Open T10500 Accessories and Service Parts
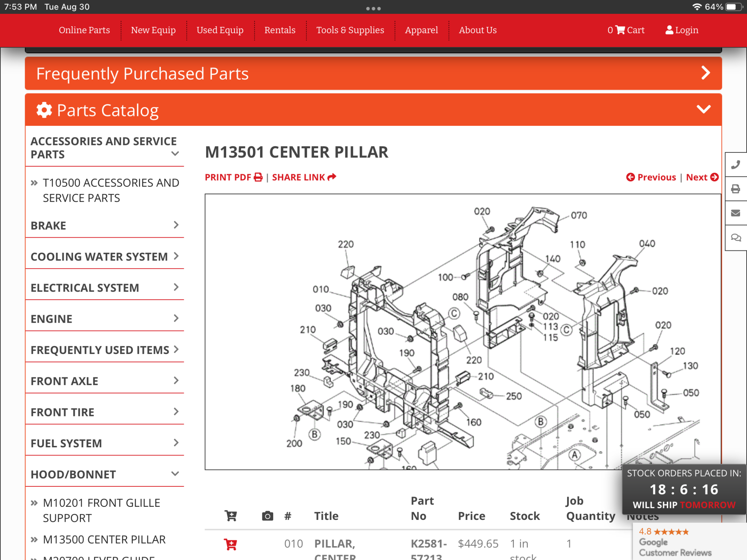The height and width of the screenshot is (560, 747). pos(111,190)
